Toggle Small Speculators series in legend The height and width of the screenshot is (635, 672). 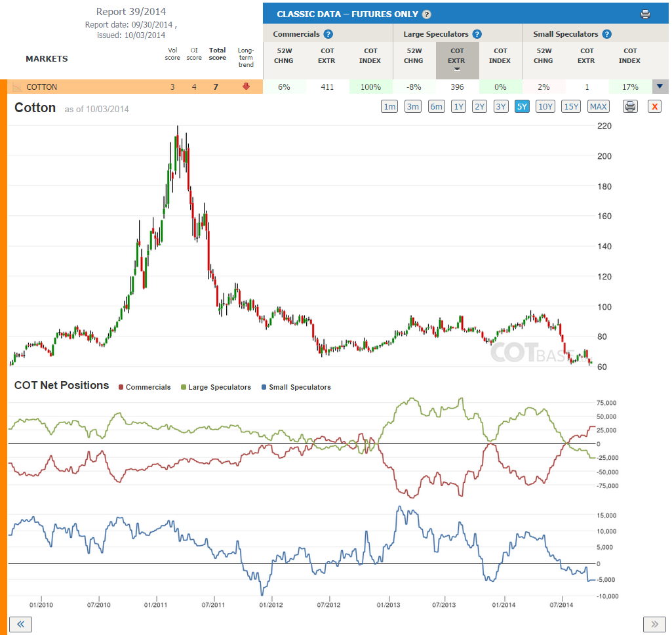click(296, 387)
